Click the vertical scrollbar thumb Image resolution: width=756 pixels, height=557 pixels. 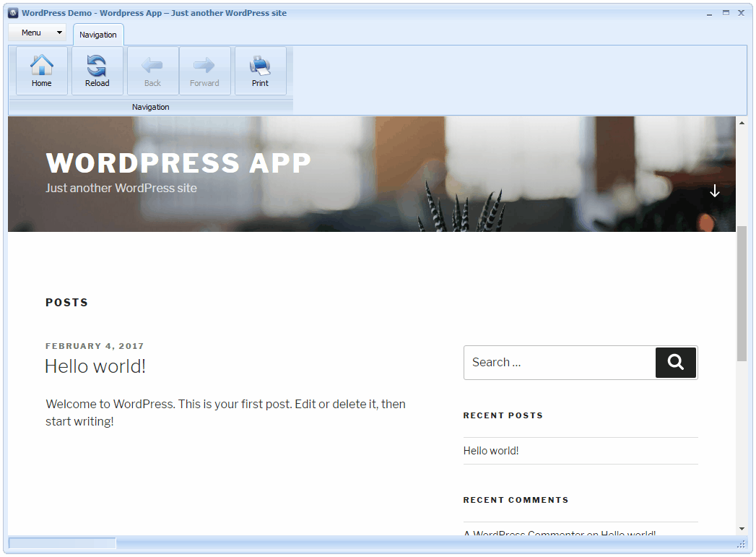click(x=742, y=293)
